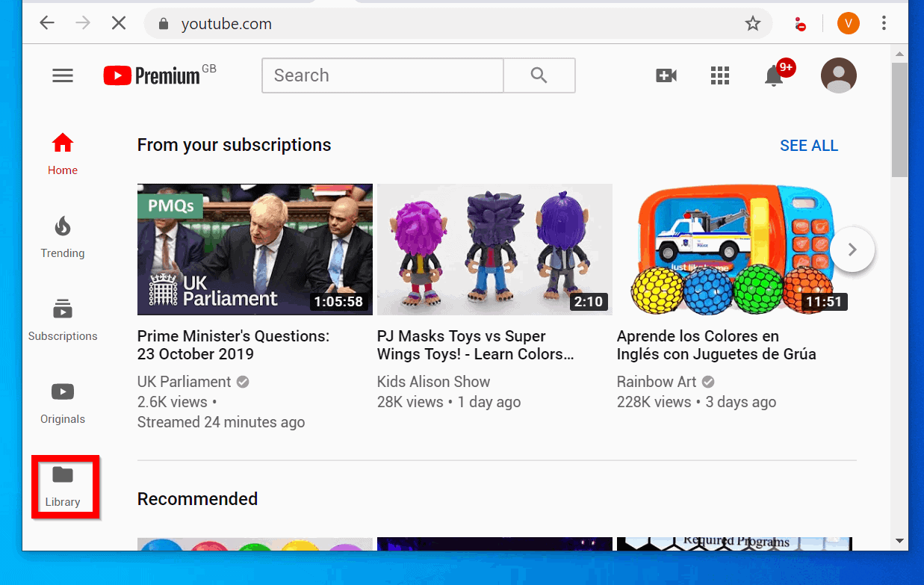Image resolution: width=924 pixels, height=585 pixels.
Task: Bookmark the page with the star icon
Action: [752, 23]
